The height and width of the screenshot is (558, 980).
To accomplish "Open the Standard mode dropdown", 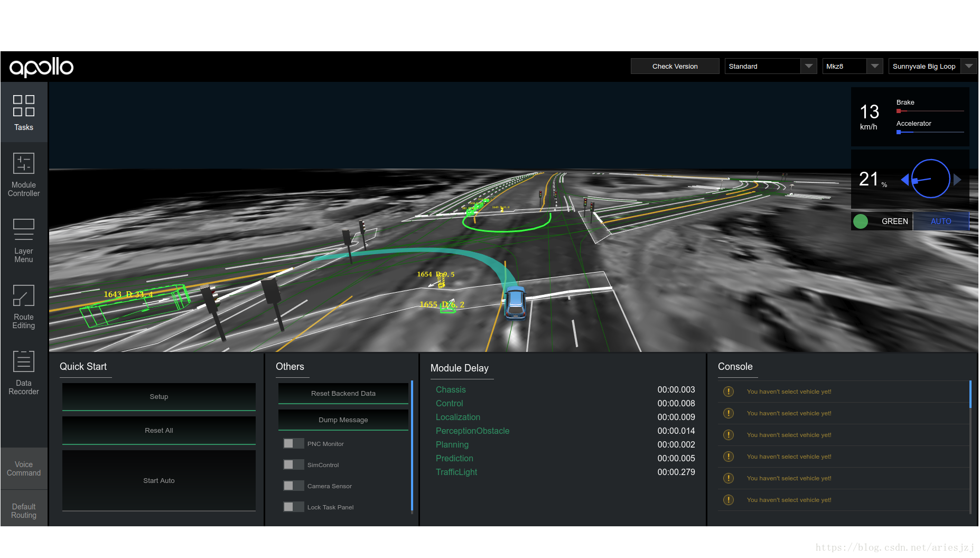I will tap(771, 66).
